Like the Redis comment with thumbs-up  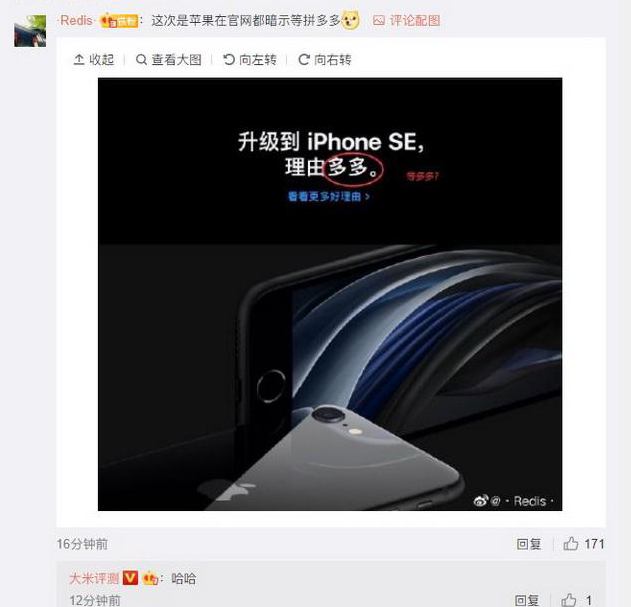pos(571,543)
